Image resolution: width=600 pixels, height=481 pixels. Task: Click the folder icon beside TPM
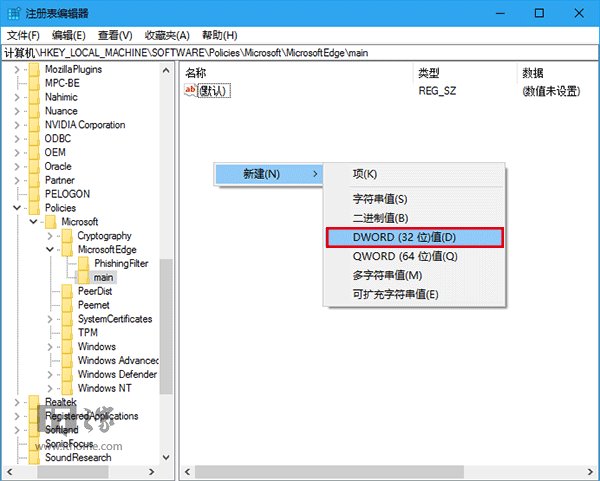[x=67, y=333]
